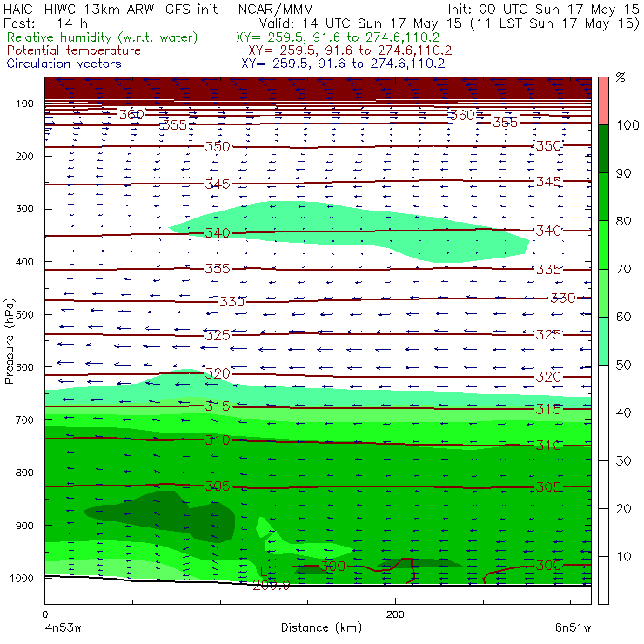Viewport: 644px width, 644px height.
Task: Click the "700" pressure axis tick label
Action: (x=24, y=419)
